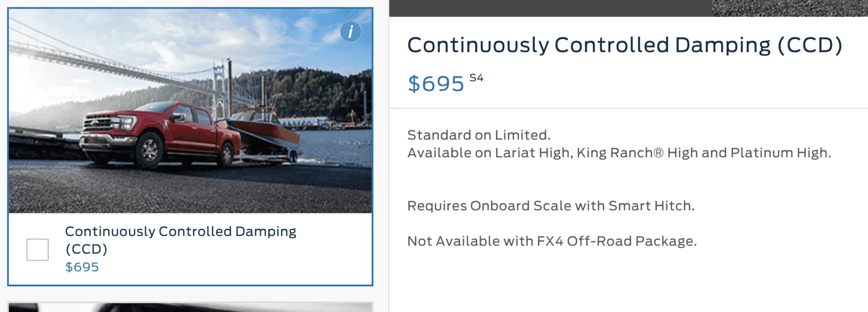Click the info icon on the truck image
The image size is (868, 312).
point(350,32)
